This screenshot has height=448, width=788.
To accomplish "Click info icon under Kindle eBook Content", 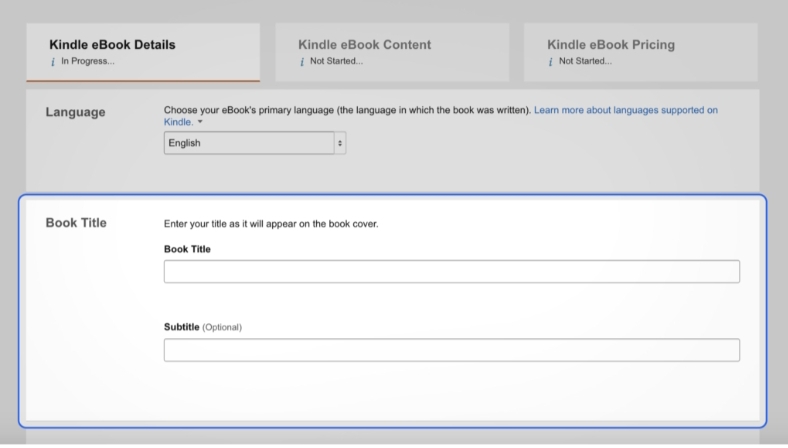I will coord(300,62).
